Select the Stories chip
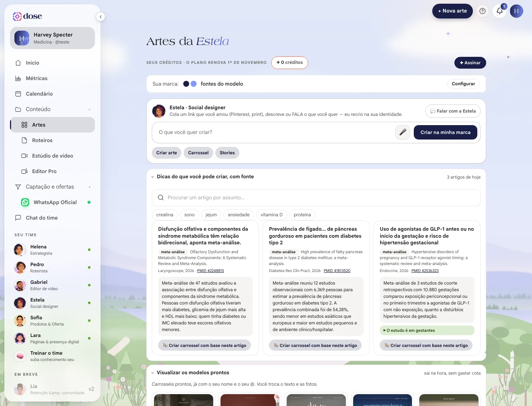The width and height of the screenshot is (532, 406). pos(227,153)
